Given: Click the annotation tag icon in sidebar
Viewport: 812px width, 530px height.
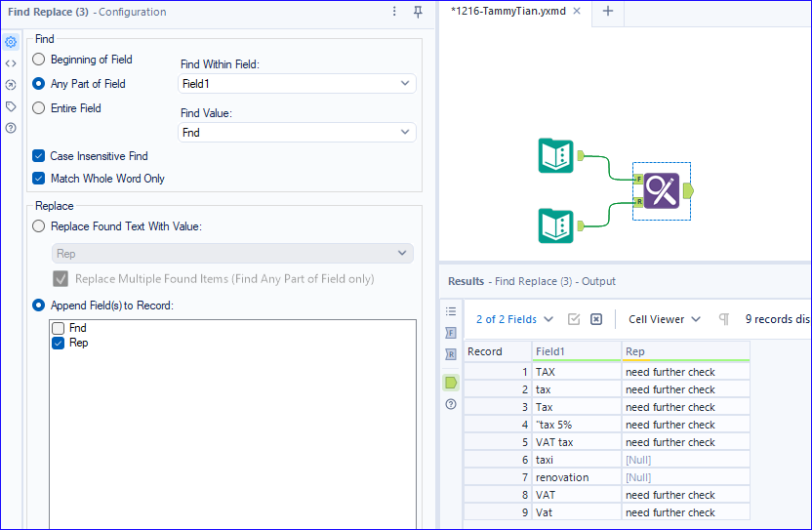Looking at the screenshot, I should (11, 106).
